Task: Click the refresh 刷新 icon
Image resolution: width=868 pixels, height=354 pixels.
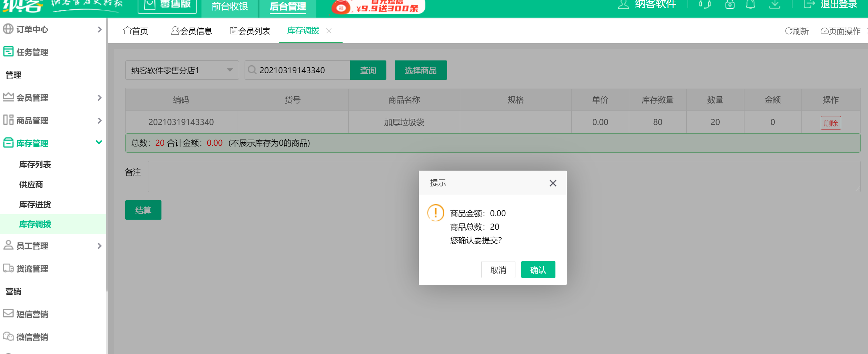Action: coord(790,31)
